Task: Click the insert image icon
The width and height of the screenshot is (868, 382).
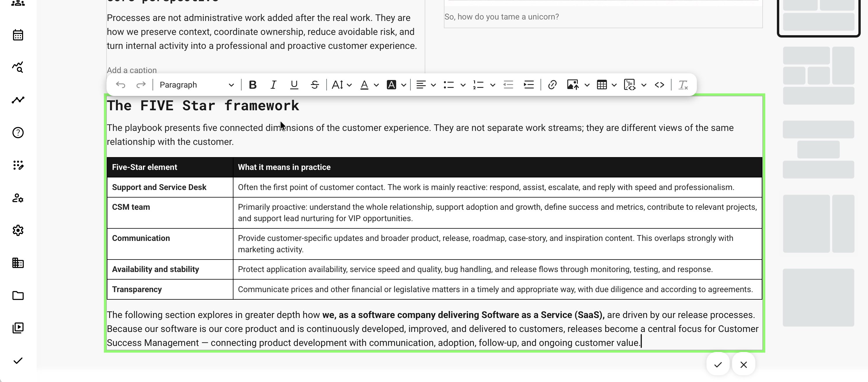Action: tap(573, 85)
